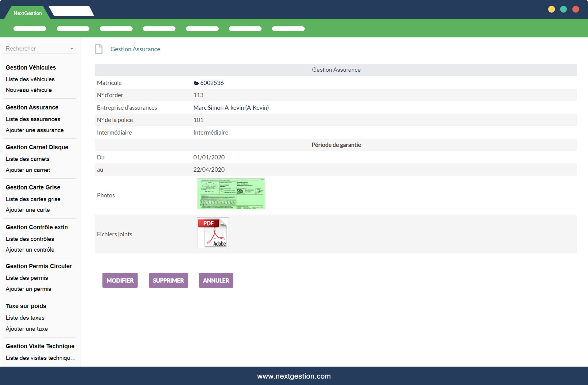
Task: Open the green insurance card photo thumbnail
Action: (231, 194)
